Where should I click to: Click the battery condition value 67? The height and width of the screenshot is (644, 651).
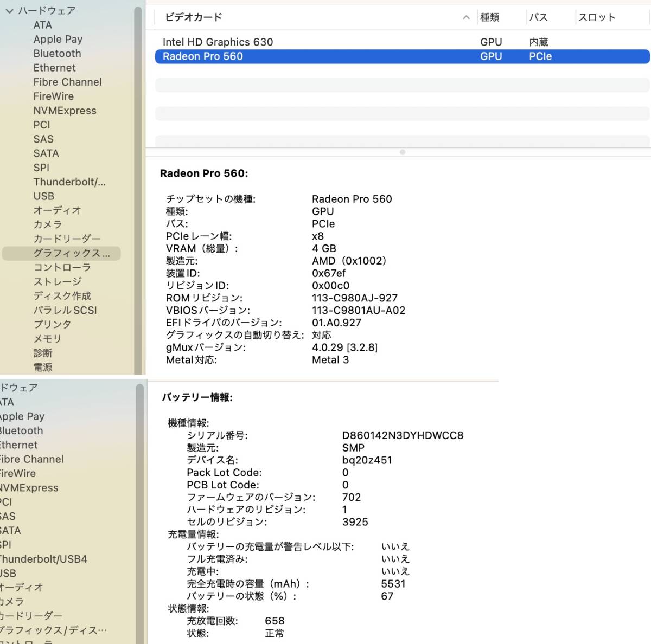[387, 596]
